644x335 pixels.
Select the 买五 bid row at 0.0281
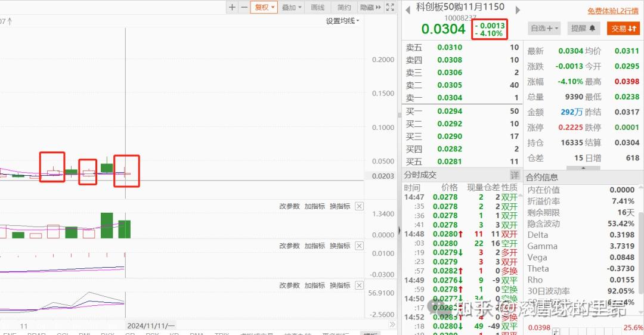462,162
